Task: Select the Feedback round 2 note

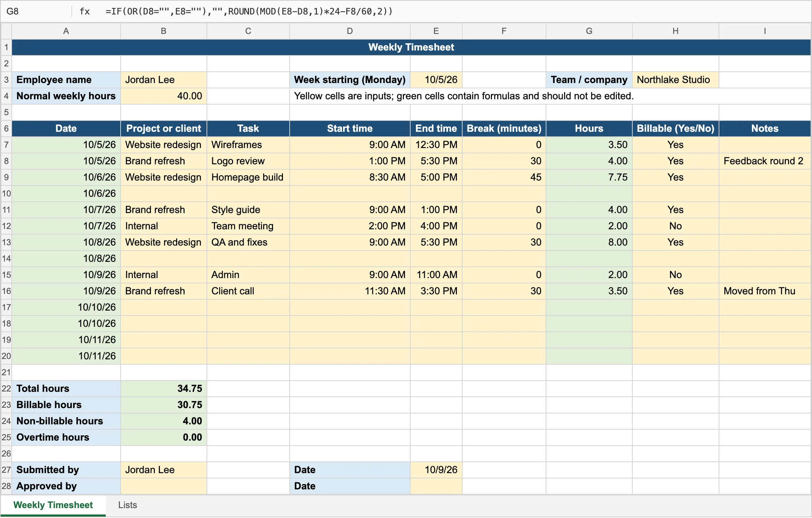Action: click(765, 161)
